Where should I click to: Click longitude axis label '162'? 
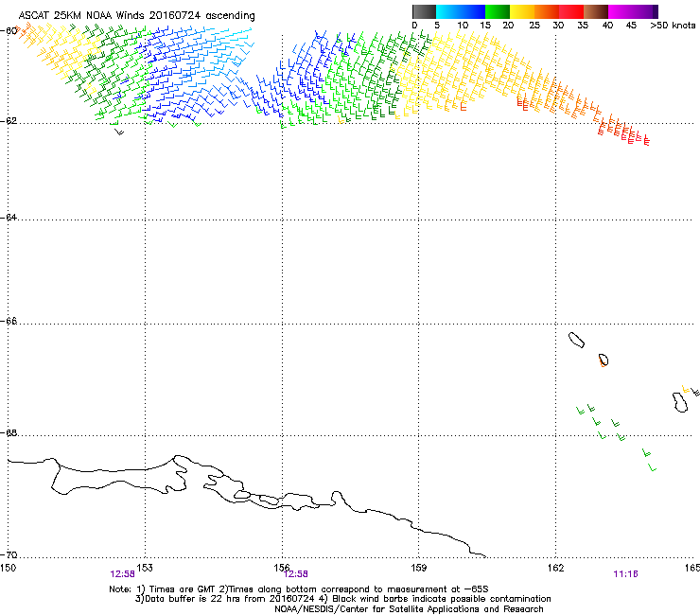(x=555, y=568)
